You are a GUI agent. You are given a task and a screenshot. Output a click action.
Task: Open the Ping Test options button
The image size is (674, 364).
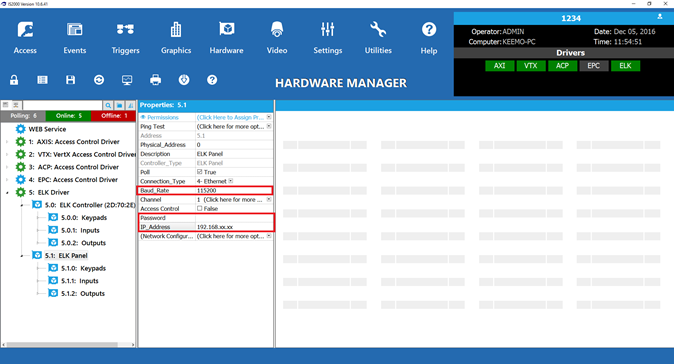[x=269, y=126]
